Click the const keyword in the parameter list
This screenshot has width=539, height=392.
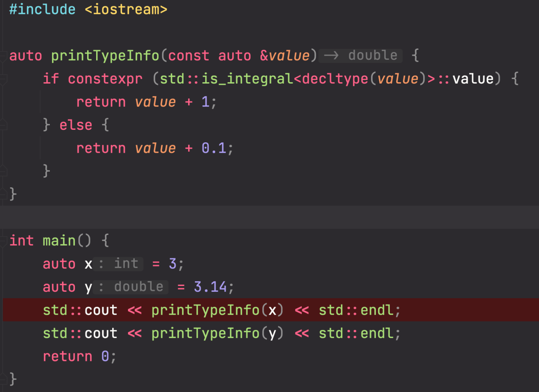point(189,56)
